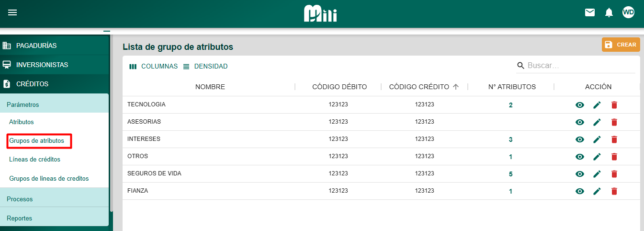
Task: Expand the Inversionistas sidebar section
Action: tap(42, 65)
